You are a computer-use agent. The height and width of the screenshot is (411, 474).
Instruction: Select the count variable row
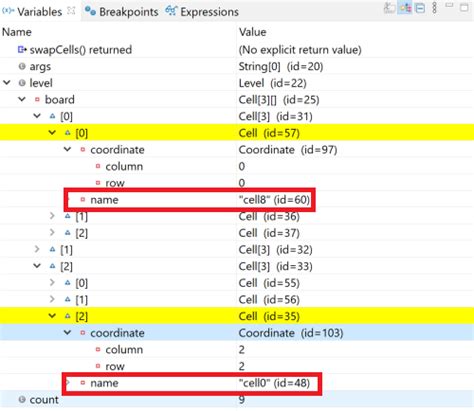point(237,399)
